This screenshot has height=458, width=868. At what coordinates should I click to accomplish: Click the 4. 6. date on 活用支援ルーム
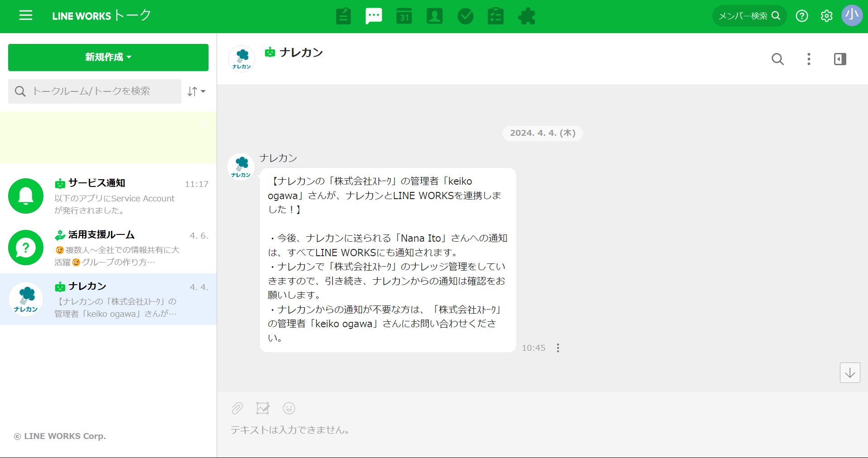point(199,236)
